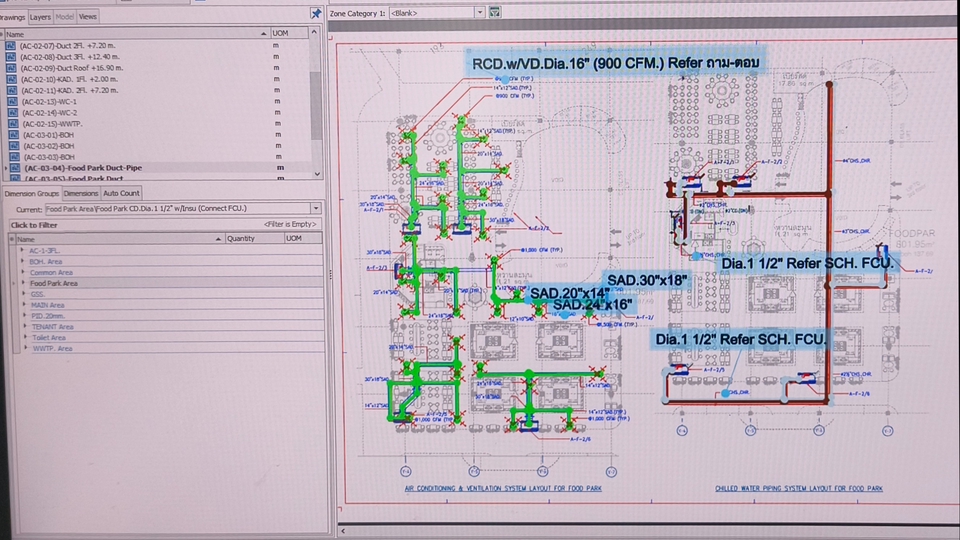The height and width of the screenshot is (540, 960).
Task: Click the drawing icon for (AC-03-04)-Food Park Duct-Pipe
Action: [11, 168]
